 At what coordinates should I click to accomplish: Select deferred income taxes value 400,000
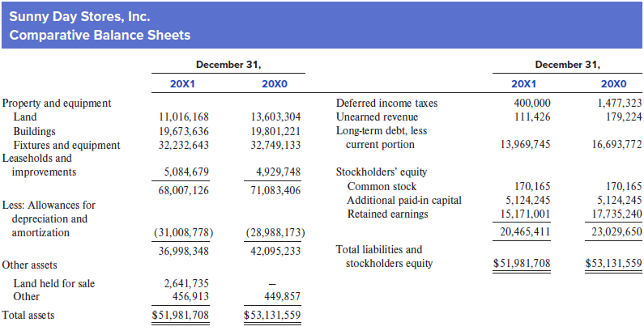tap(532, 103)
